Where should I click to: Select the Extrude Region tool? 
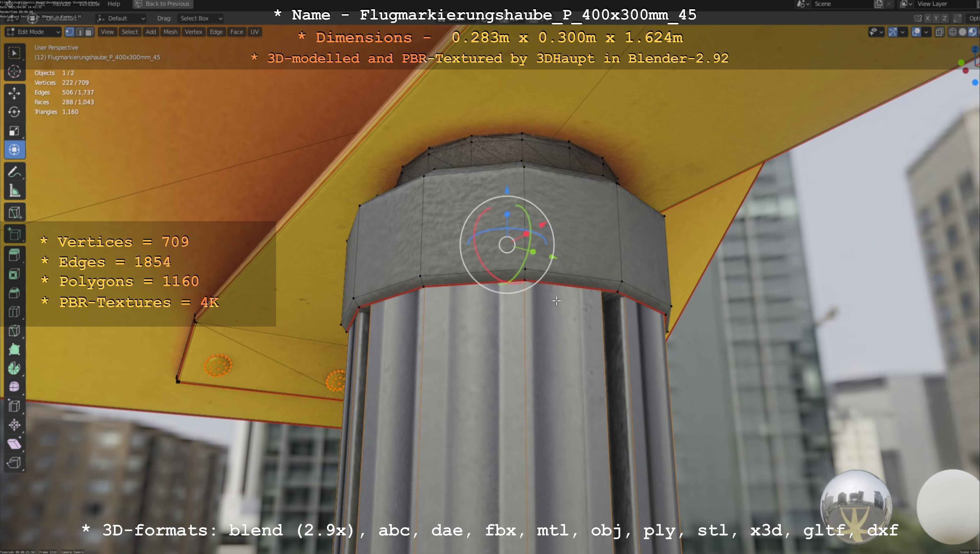coord(14,255)
